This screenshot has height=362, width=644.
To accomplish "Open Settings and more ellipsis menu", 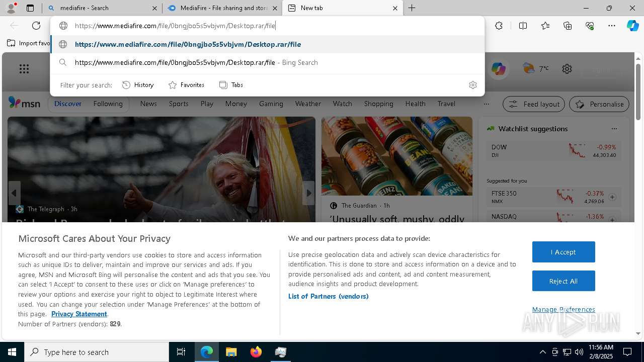I will 612,26.
